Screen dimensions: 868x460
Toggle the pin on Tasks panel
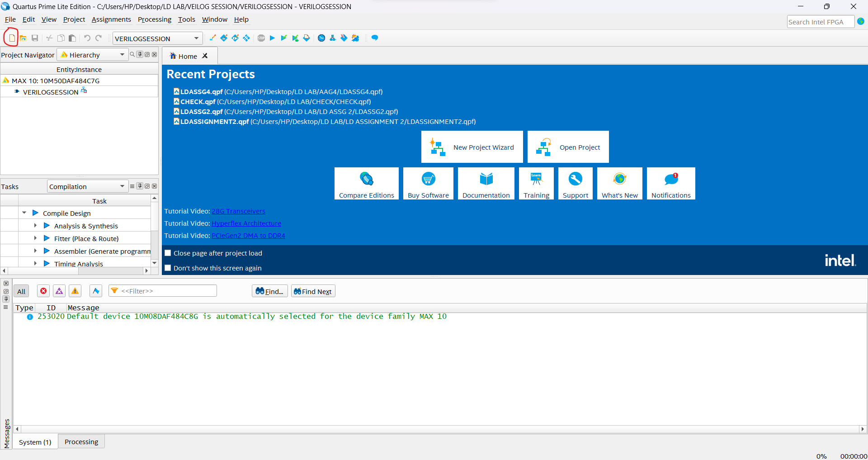click(140, 186)
